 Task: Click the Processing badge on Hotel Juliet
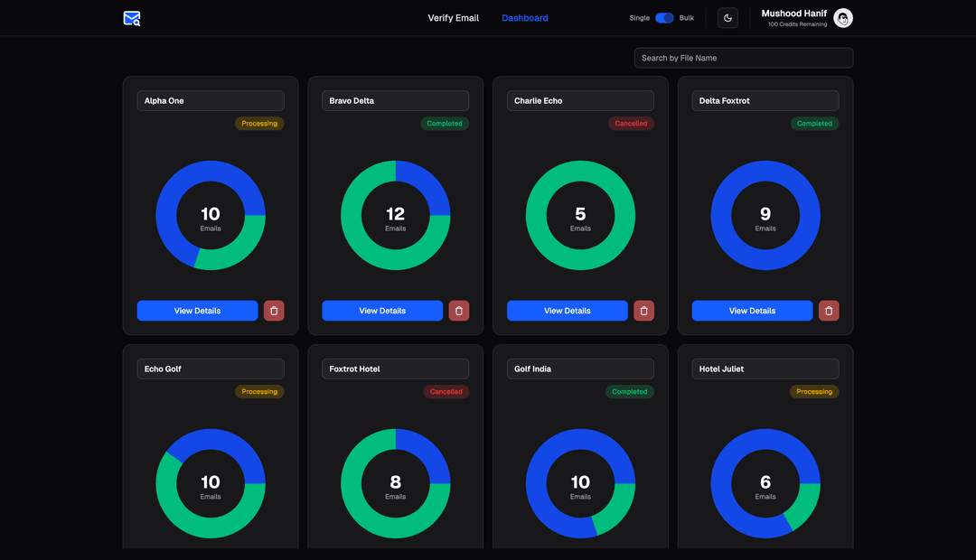click(x=814, y=391)
